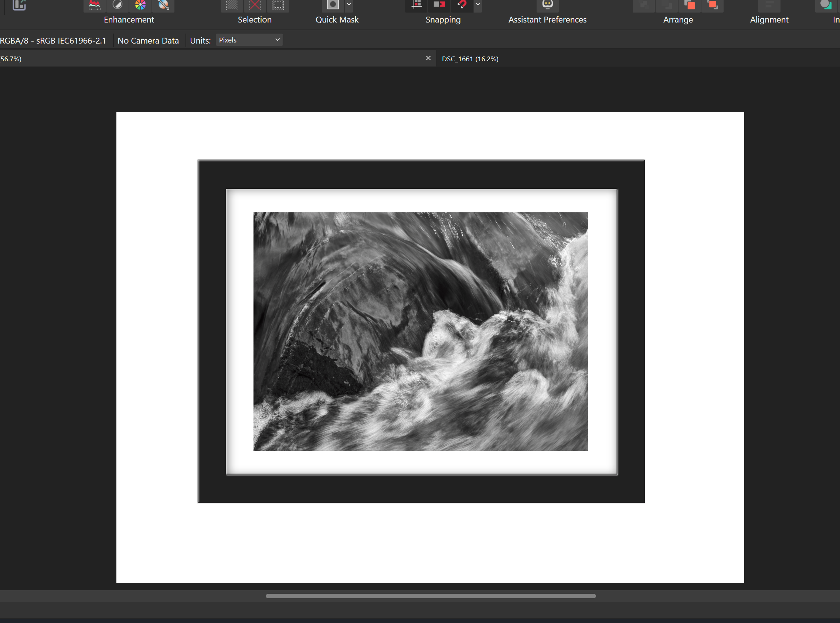Screen dimensions: 840x623
Task: Toggle the Snapping magnet icon
Action: pyautogui.click(x=462, y=5)
